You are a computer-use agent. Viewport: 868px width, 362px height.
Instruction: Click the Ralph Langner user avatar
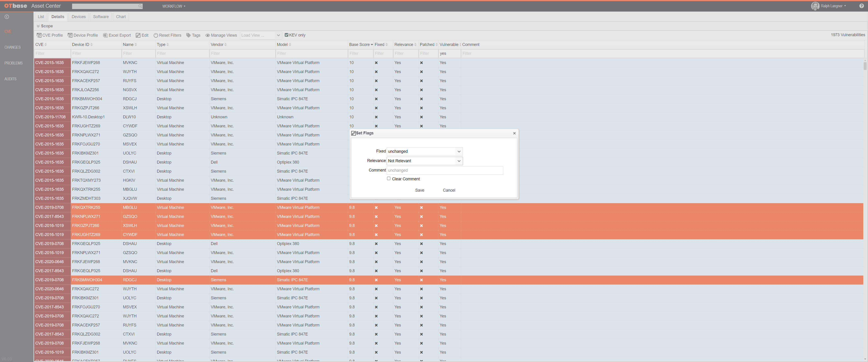coord(815,6)
